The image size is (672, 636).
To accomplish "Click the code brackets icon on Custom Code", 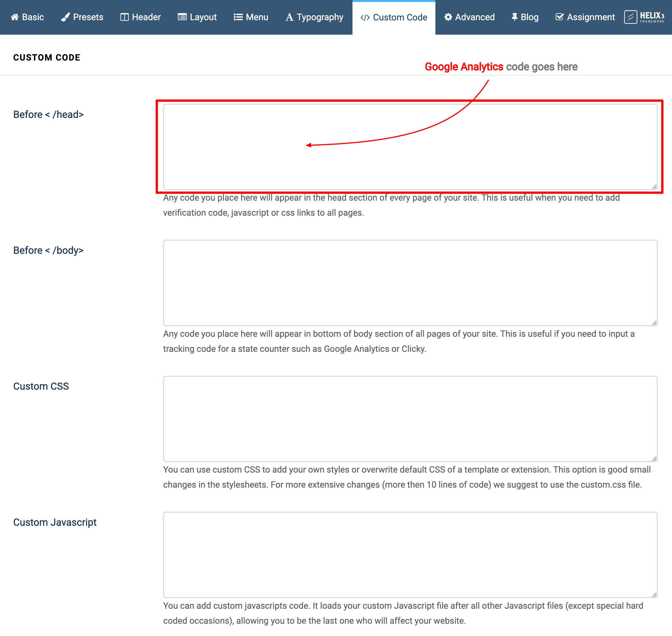I will (365, 17).
